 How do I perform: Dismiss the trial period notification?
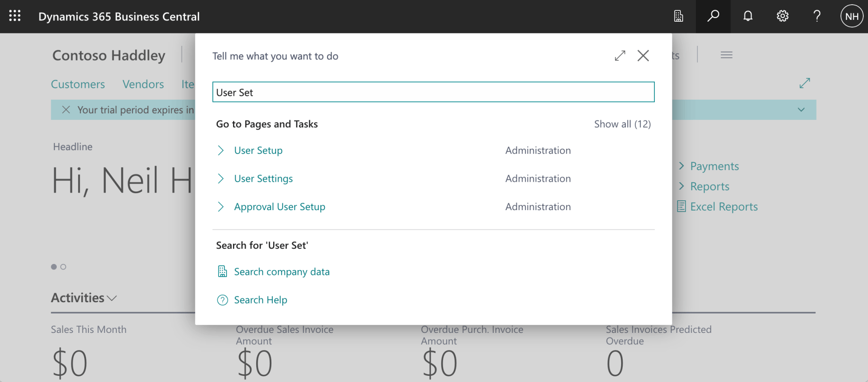coord(66,110)
